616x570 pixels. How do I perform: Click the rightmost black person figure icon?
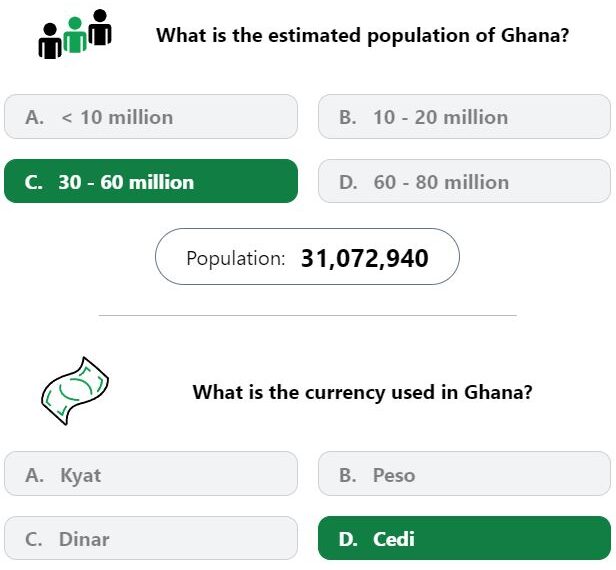tap(100, 27)
